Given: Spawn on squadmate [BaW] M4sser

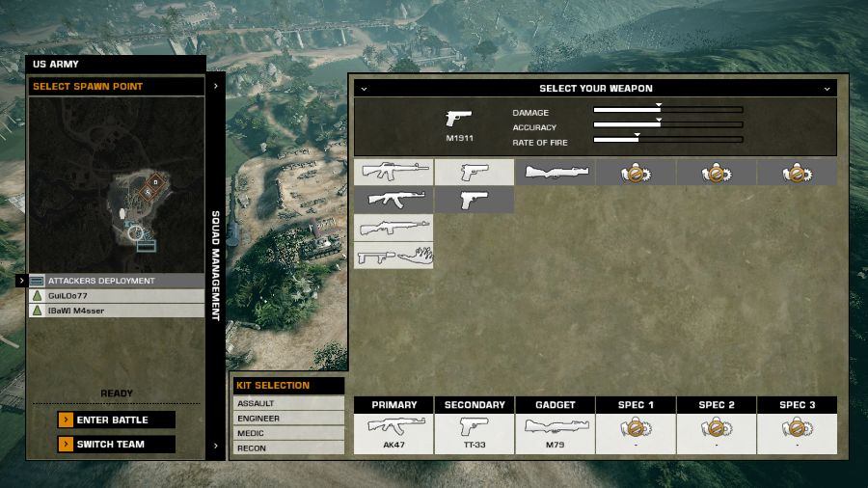Looking at the screenshot, I should click(x=117, y=311).
